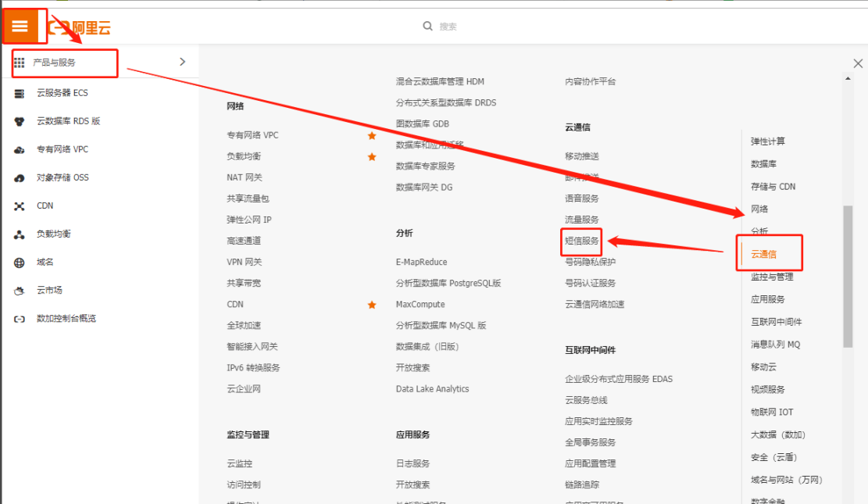Open 云服务器 ECS from sidebar
Viewport: 868px width, 504px height.
point(63,93)
